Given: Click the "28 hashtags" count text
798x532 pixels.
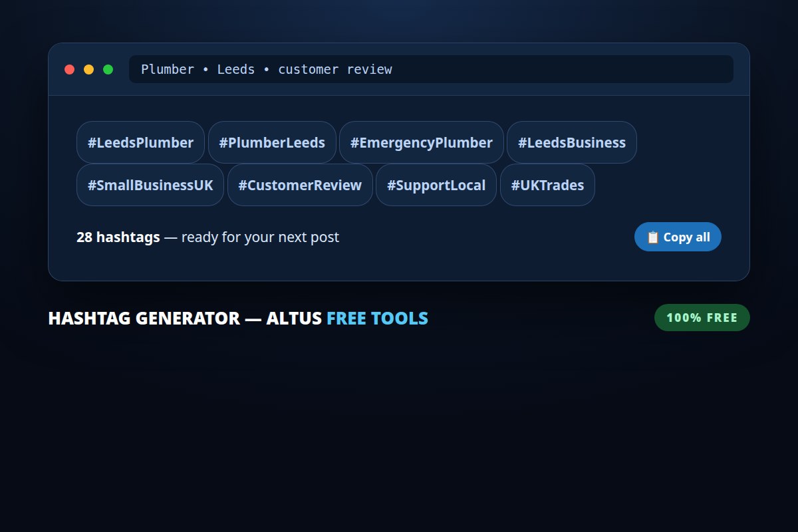Looking at the screenshot, I should point(118,237).
